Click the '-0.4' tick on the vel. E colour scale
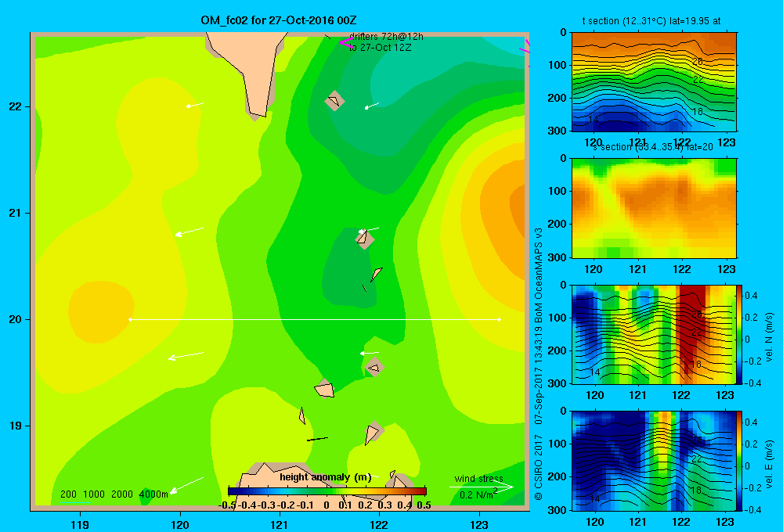This screenshot has width=783, height=532. pyautogui.click(x=752, y=509)
